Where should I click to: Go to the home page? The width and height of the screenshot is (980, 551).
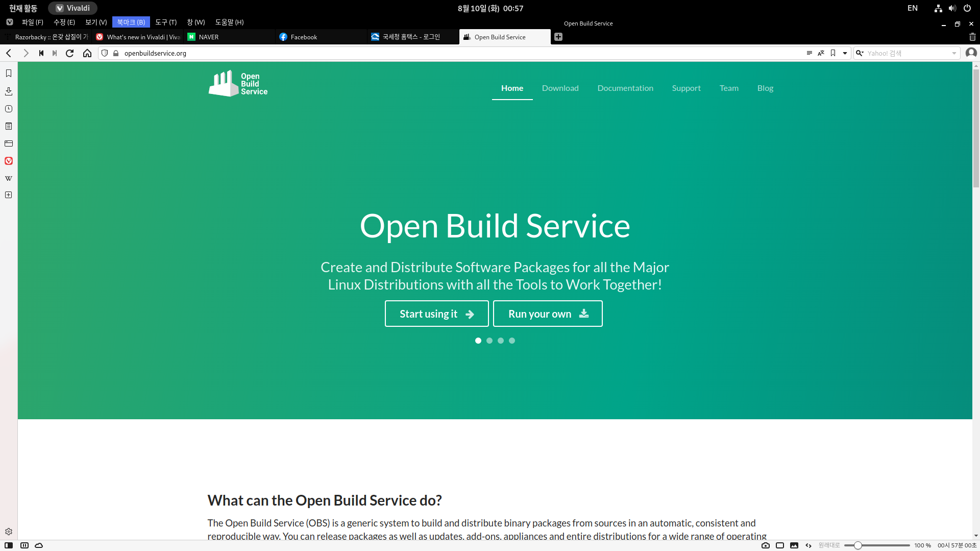[x=87, y=53]
